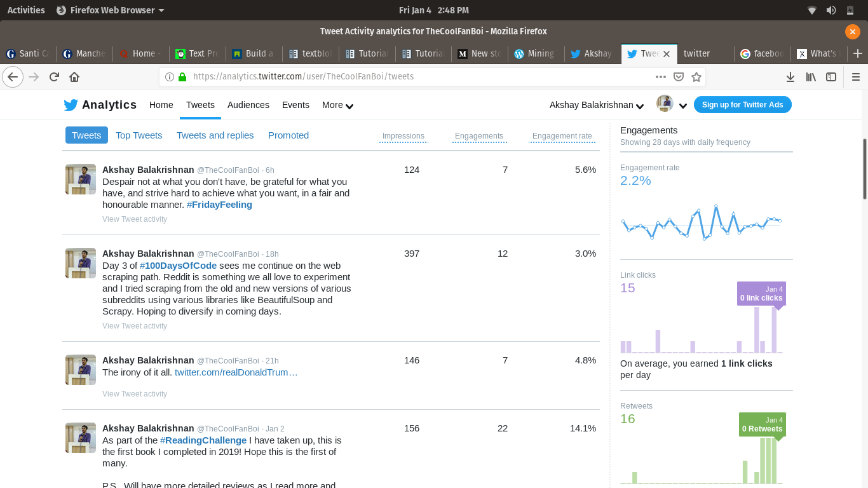Screen dimensions: 868x488
Task: View Tweet activity for the #100DaysOfCode tweet
Action: pos(135,326)
